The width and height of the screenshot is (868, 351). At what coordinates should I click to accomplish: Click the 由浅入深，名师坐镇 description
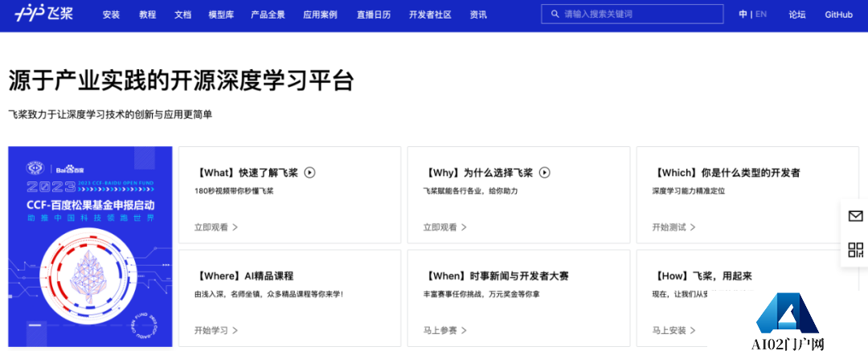click(269, 295)
